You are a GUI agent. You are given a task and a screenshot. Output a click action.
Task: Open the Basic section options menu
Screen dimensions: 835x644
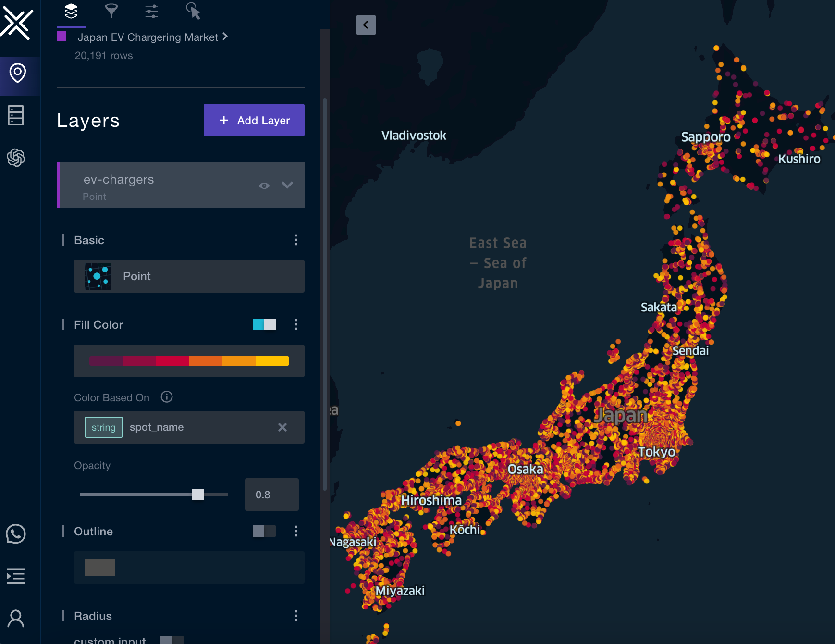(296, 240)
